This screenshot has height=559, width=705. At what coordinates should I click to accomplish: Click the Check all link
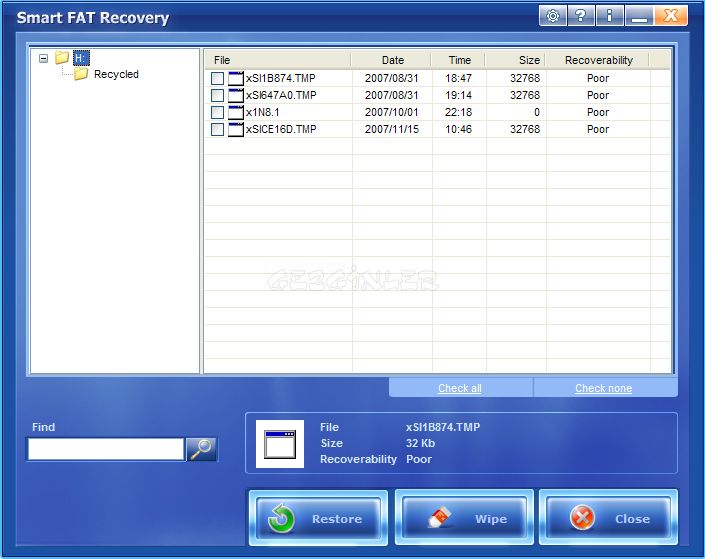(x=460, y=388)
